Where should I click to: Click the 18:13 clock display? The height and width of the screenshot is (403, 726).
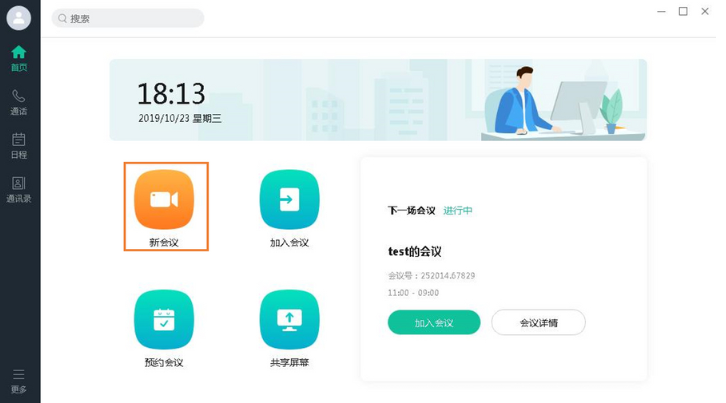[x=171, y=94]
